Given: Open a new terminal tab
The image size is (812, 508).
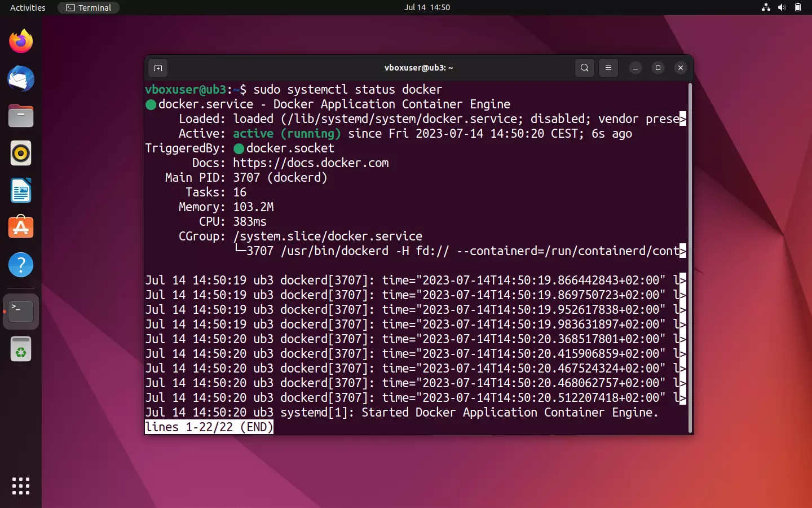Looking at the screenshot, I should (x=158, y=68).
